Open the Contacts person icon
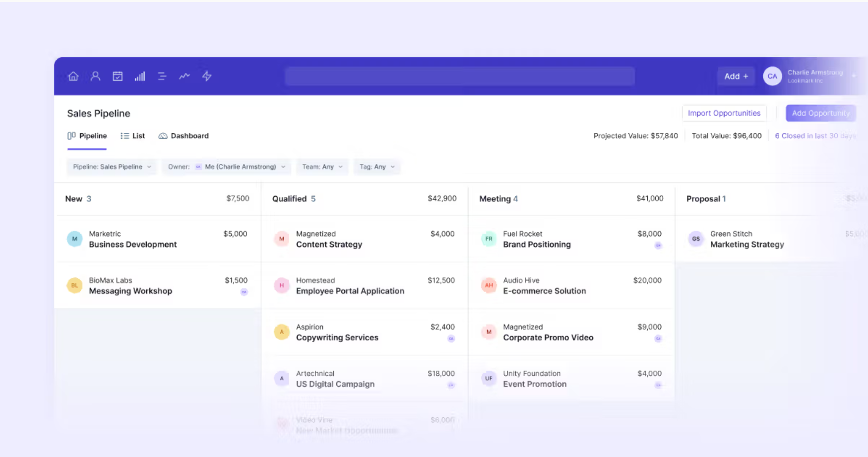Viewport: 868px width, 457px height. [x=95, y=76]
